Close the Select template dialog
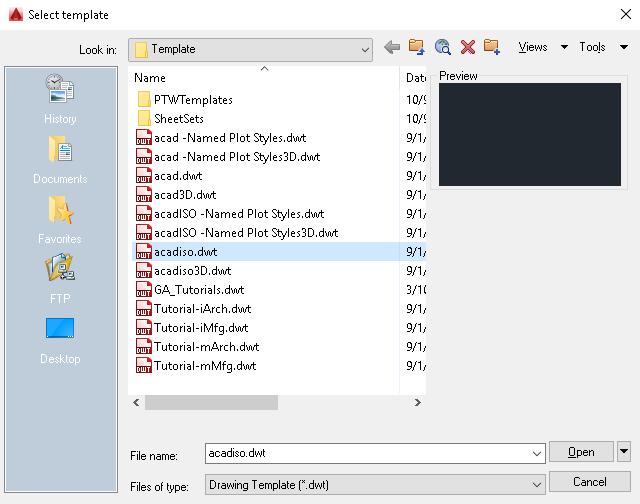The height and width of the screenshot is (504, 640). (626, 14)
